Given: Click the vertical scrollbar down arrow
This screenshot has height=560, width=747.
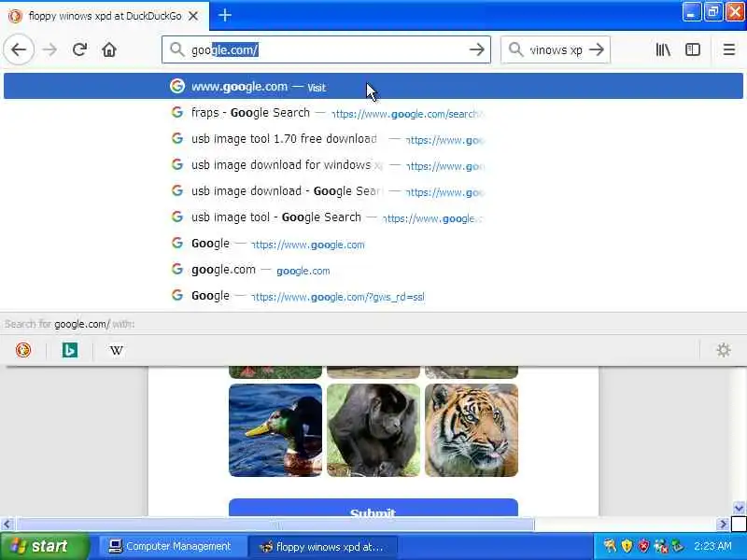Looking at the screenshot, I should click(739, 508).
